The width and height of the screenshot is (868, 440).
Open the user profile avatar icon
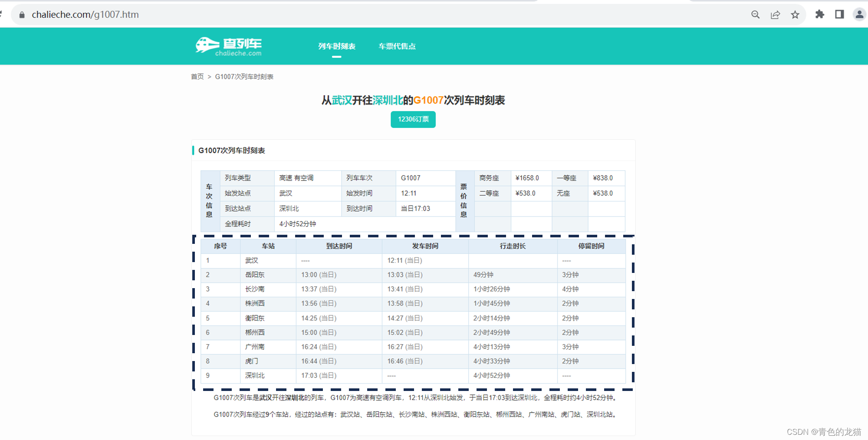coord(859,14)
